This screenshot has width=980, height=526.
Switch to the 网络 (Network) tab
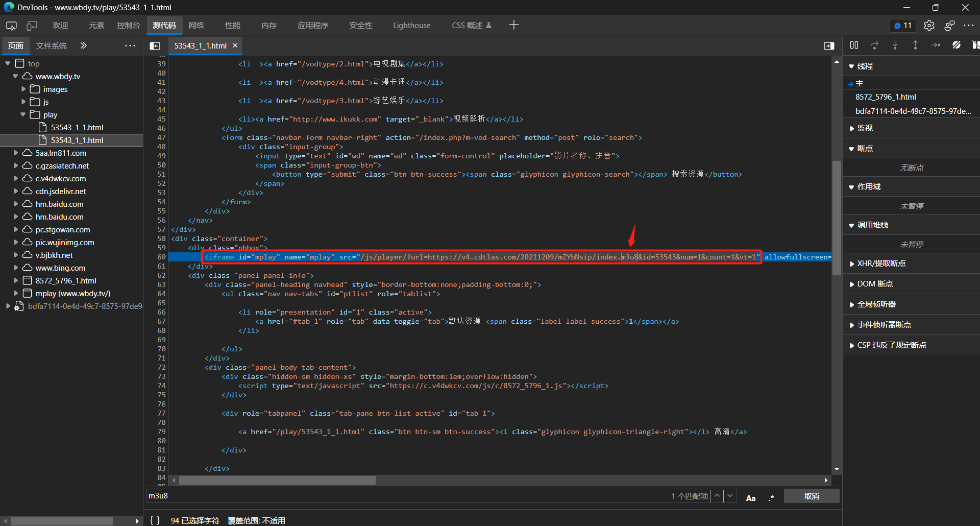(196, 26)
